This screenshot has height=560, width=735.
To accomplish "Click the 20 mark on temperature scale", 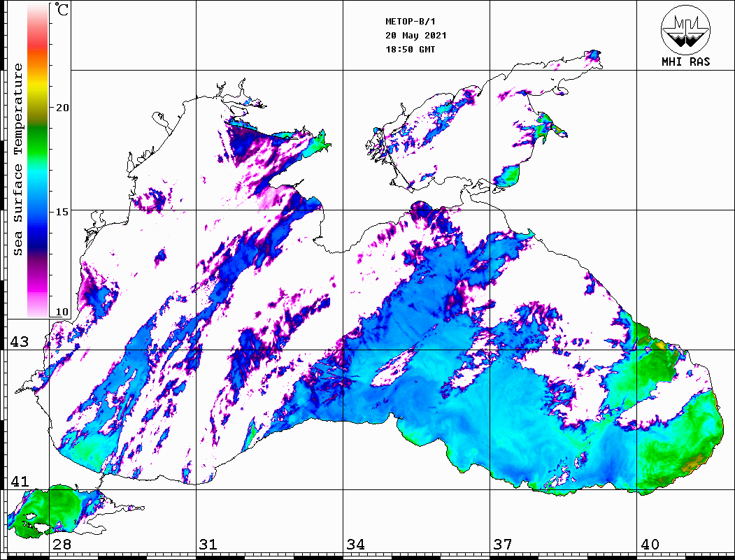I will (x=62, y=108).
